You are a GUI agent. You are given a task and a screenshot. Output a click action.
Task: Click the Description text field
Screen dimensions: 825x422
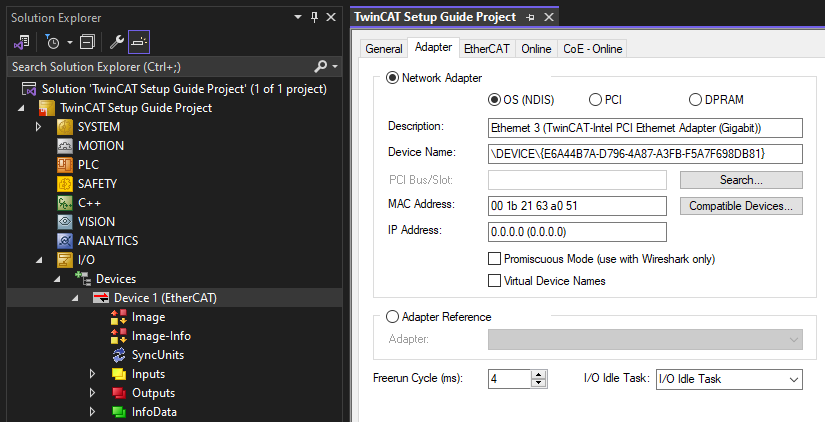(646, 128)
